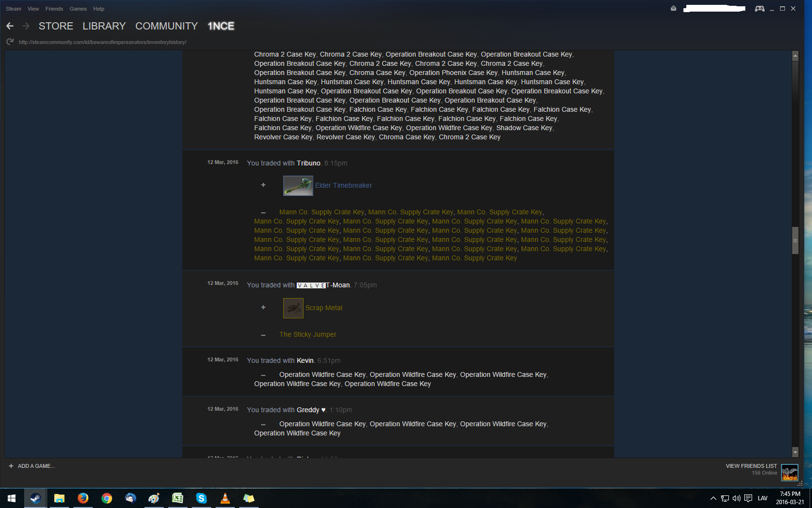This screenshot has width=812, height=508.
Task: Expand hidden system tray icons chevron
Action: (x=713, y=498)
